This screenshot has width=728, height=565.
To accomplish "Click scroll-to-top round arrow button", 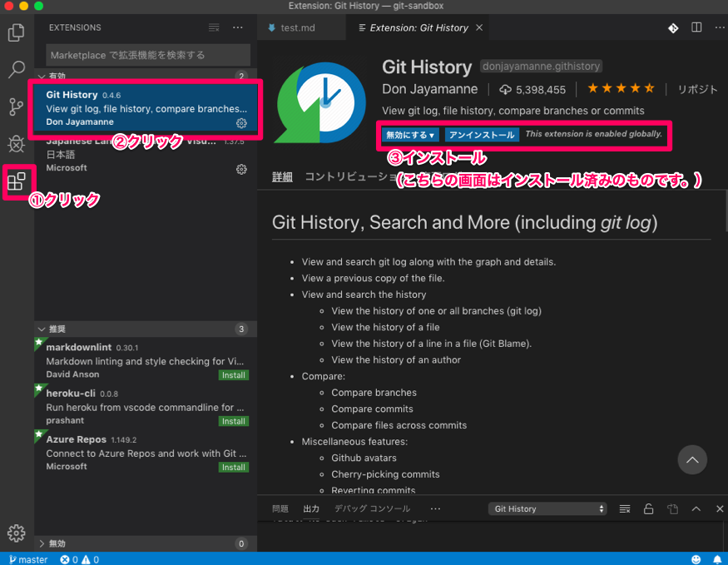I will (692, 460).
